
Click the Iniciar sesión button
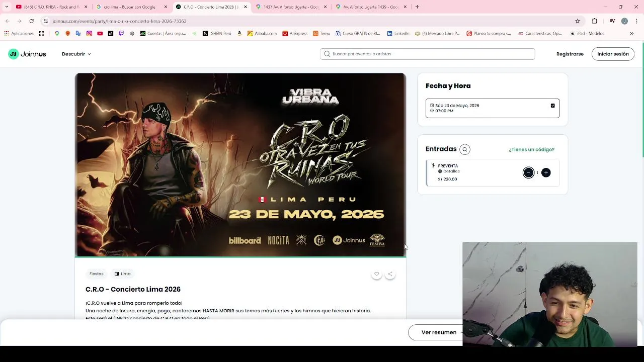[613, 54]
